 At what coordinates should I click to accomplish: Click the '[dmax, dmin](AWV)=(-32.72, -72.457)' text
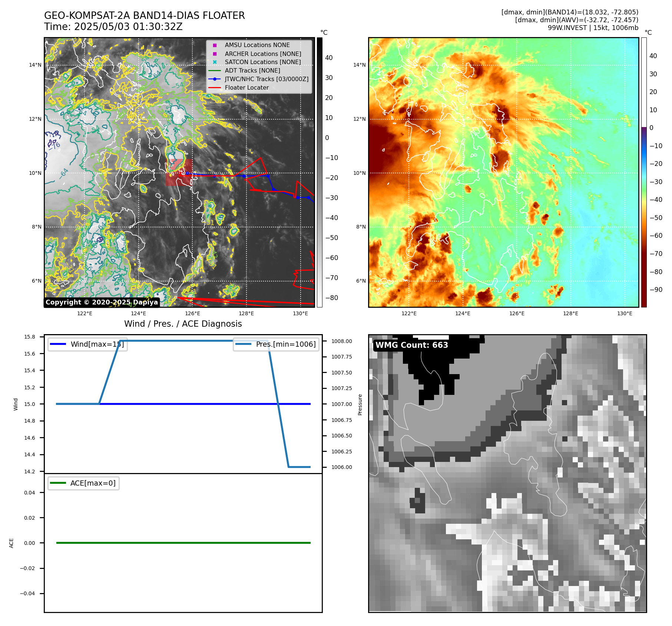coord(577,20)
